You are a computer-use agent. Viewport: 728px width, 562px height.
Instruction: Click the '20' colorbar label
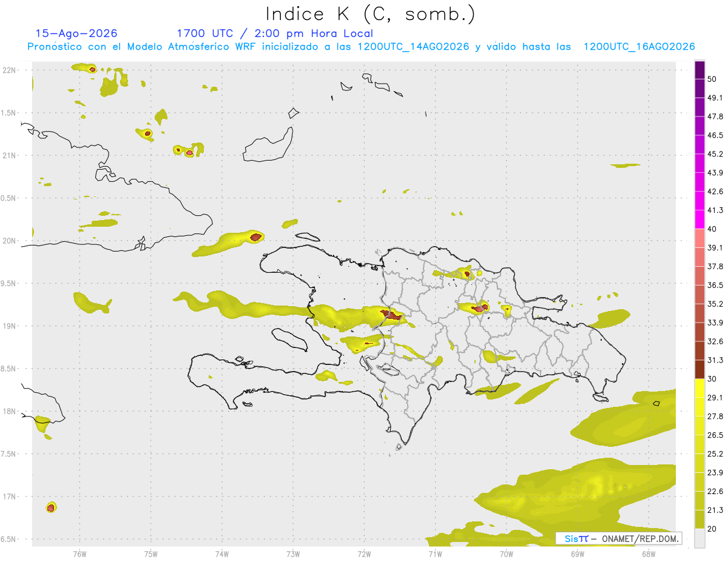[712, 528]
